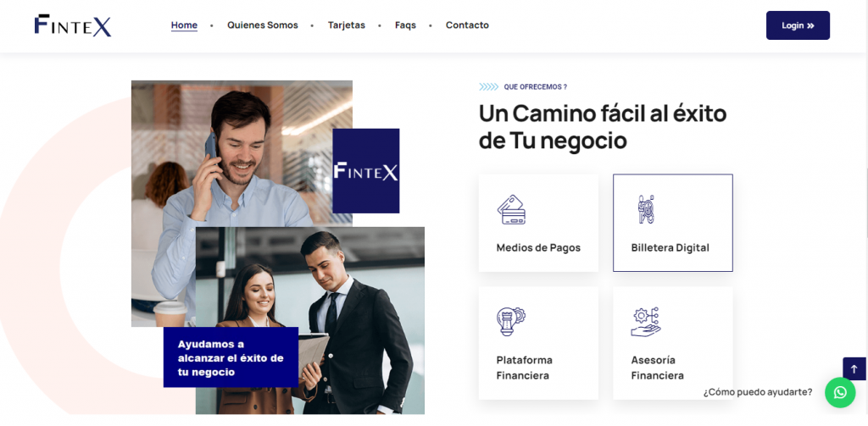The image size is (868, 426).
Task: Click the Billetera Digital wallet icon
Action: click(x=645, y=209)
